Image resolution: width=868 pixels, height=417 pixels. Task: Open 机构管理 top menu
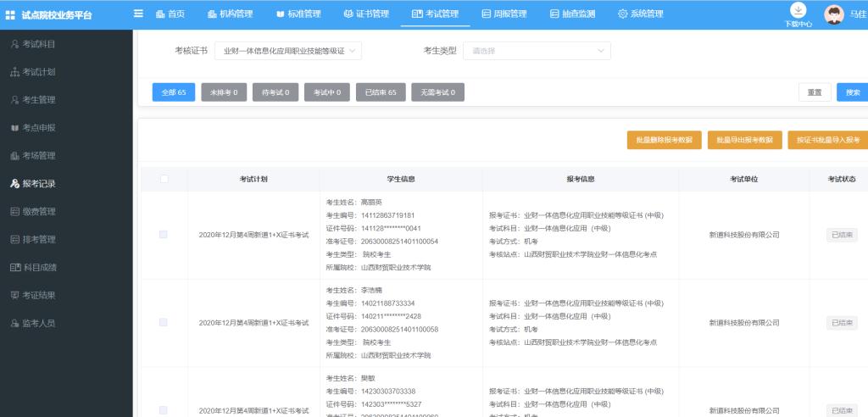pos(230,14)
